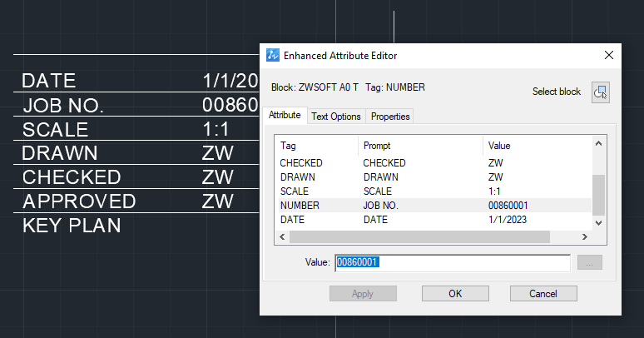The width and height of the screenshot is (644, 338).
Task: Select the SCALE tag row
Action: click(435, 191)
